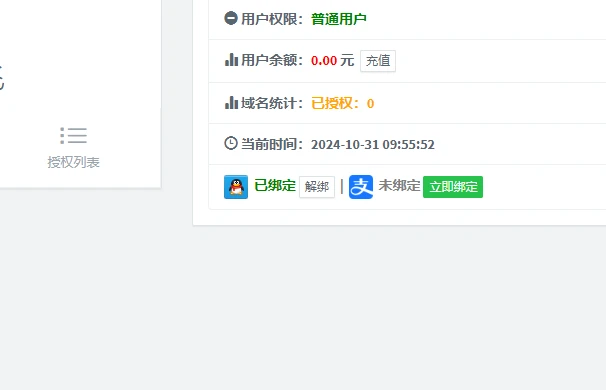Viewport: 606px width, 390px height.
Task: Click the 已绑定 status text
Action: click(275, 186)
